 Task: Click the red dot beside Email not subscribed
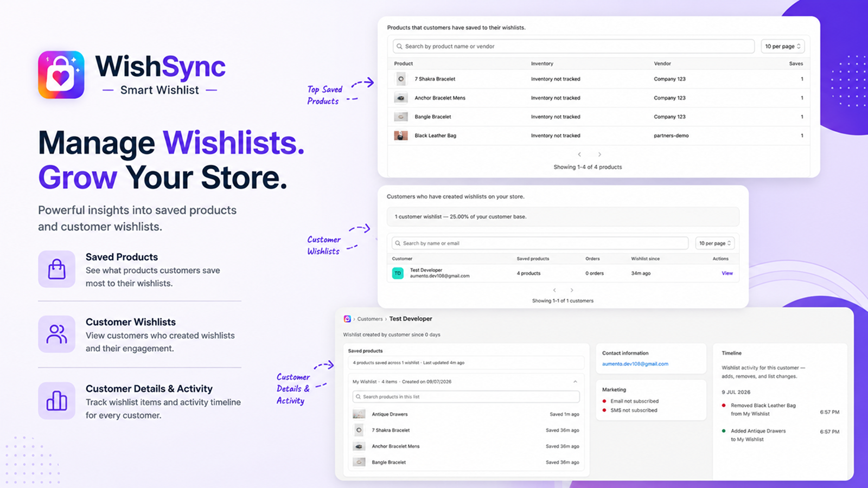click(604, 401)
